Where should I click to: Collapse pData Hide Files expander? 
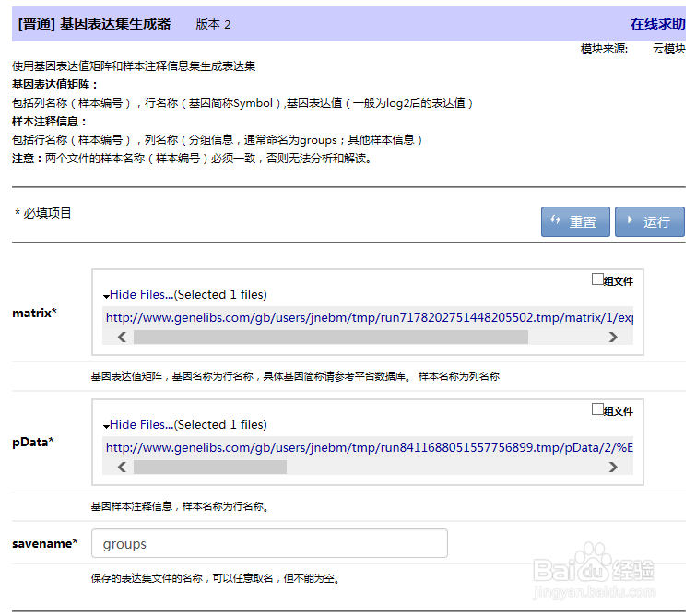[141, 424]
